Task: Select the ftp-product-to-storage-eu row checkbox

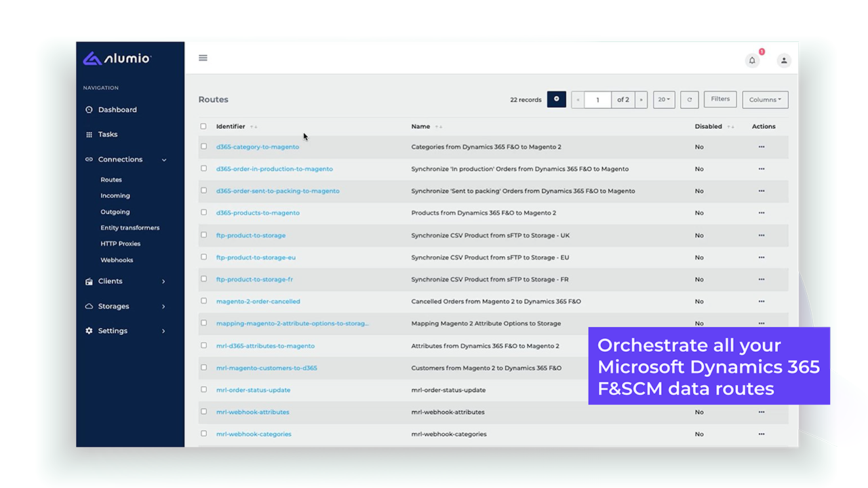Action: (x=203, y=257)
